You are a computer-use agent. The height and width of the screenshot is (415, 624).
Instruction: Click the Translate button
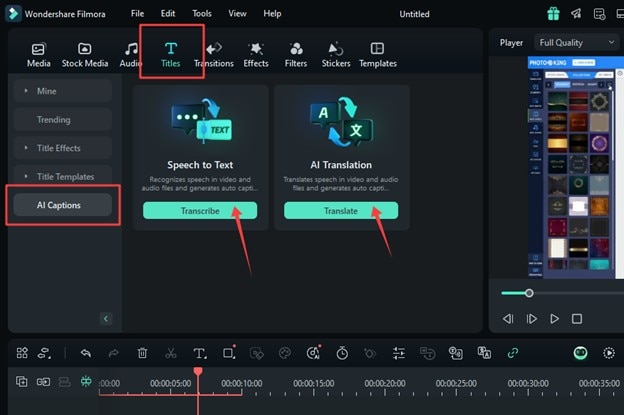[x=341, y=210]
